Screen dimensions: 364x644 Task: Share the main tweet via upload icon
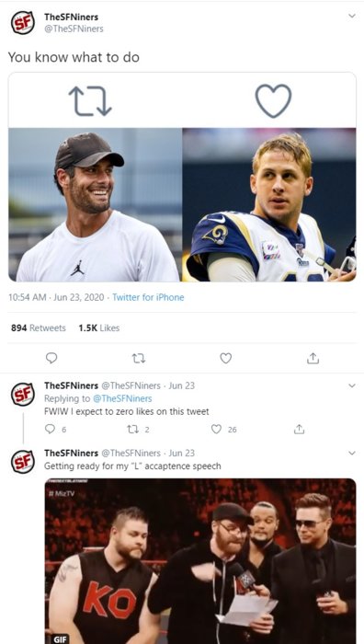click(313, 358)
